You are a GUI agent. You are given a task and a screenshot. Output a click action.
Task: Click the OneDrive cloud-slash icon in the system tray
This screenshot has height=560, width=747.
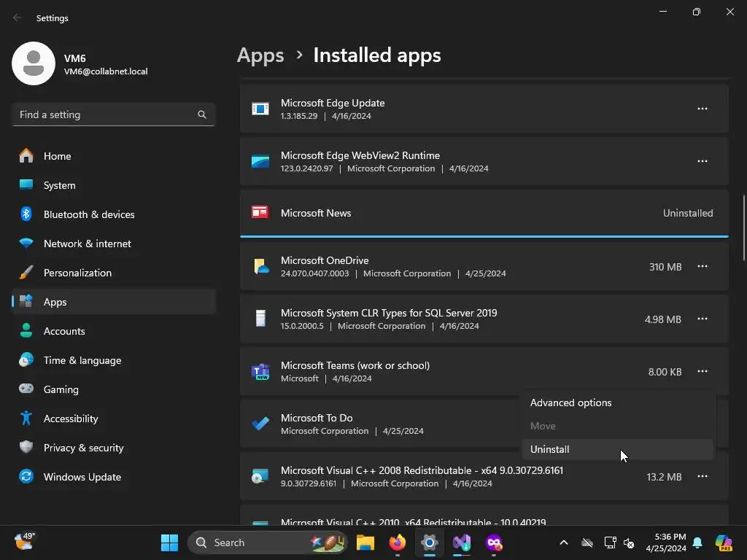point(587,542)
